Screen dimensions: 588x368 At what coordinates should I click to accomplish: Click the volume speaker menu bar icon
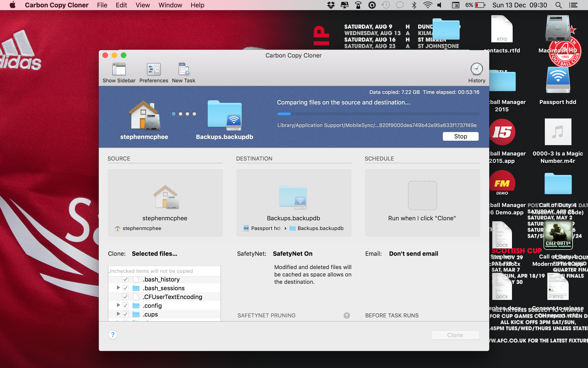click(x=440, y=5)
